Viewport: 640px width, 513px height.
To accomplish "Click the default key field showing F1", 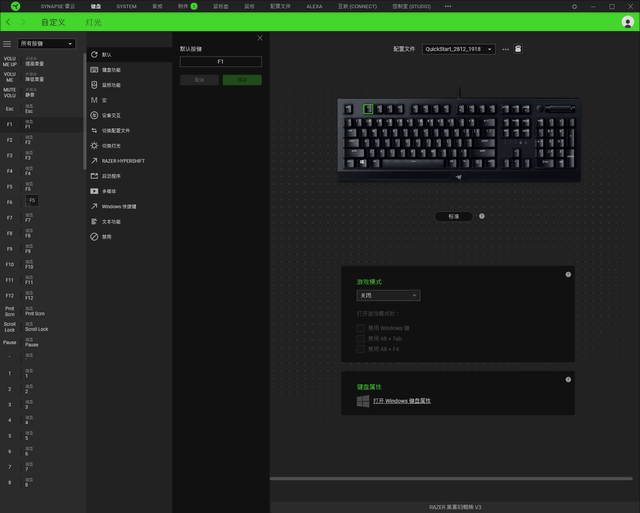I will coord(220,62).
